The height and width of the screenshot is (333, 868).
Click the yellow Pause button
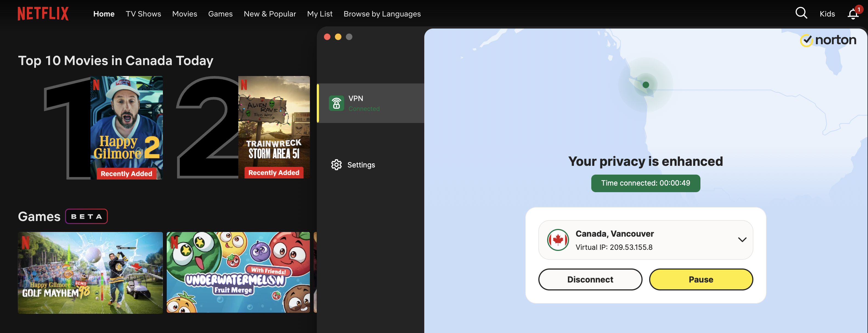click(x=701, y=279)
